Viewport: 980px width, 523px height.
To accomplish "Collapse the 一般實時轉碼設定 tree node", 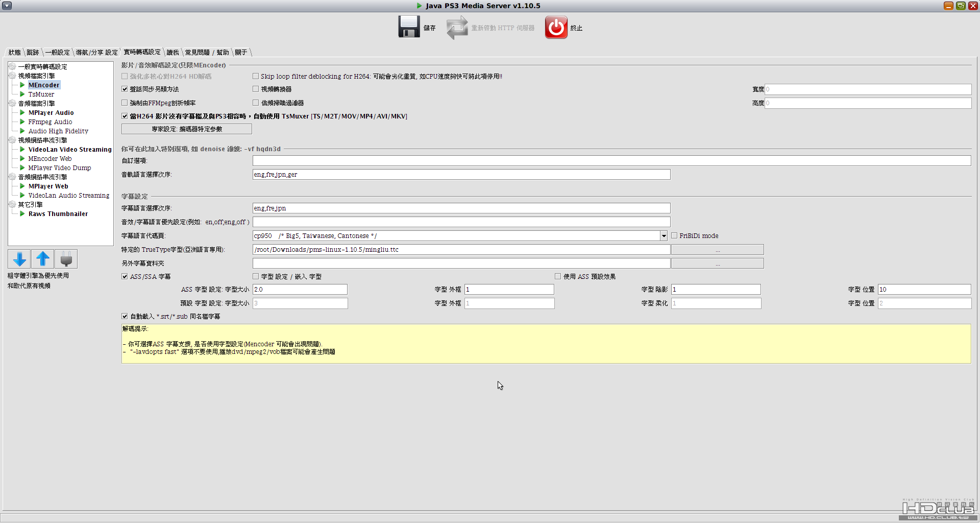I will 12,66.
